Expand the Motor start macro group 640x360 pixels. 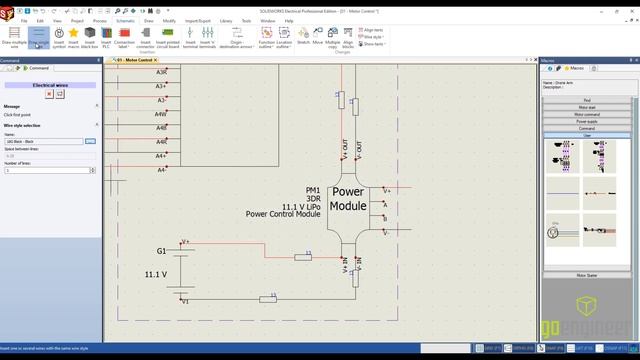click(x=587, y=107)
